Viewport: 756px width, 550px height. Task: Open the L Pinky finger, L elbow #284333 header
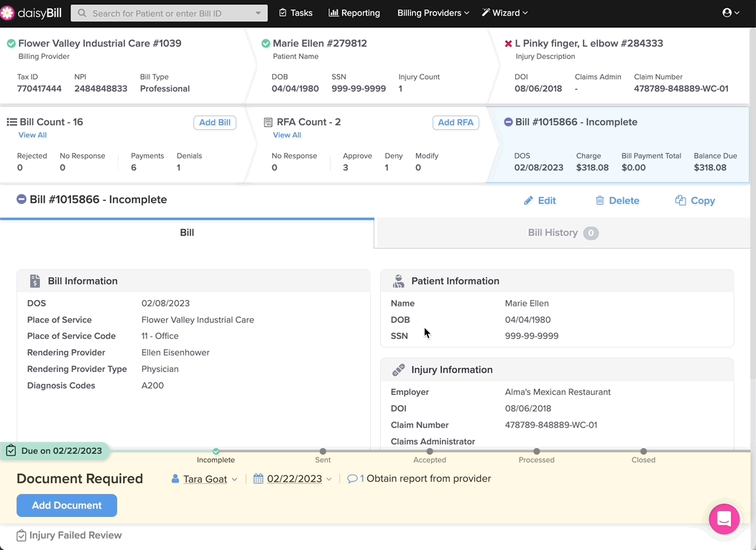[589, 43]
